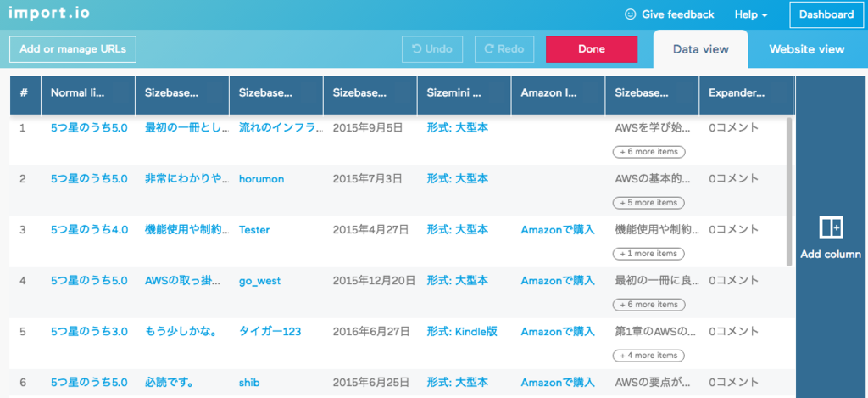
Task: Click review title 'AWSの取っ掛...'
Action: (183, 281)
